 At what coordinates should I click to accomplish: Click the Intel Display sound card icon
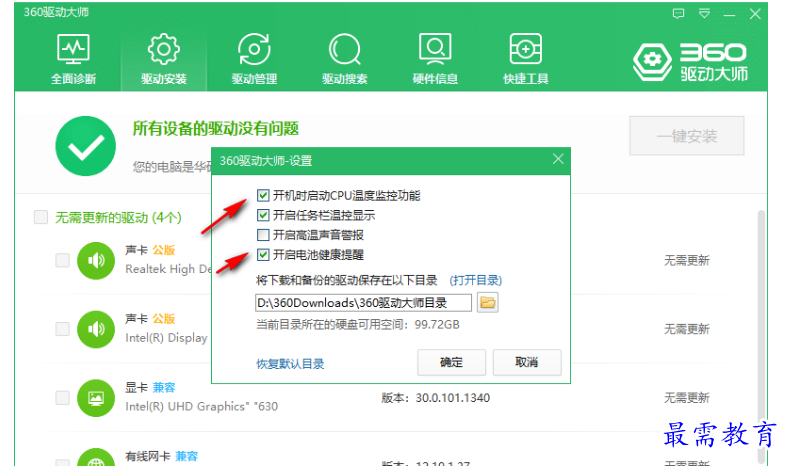tap(96, 329)
